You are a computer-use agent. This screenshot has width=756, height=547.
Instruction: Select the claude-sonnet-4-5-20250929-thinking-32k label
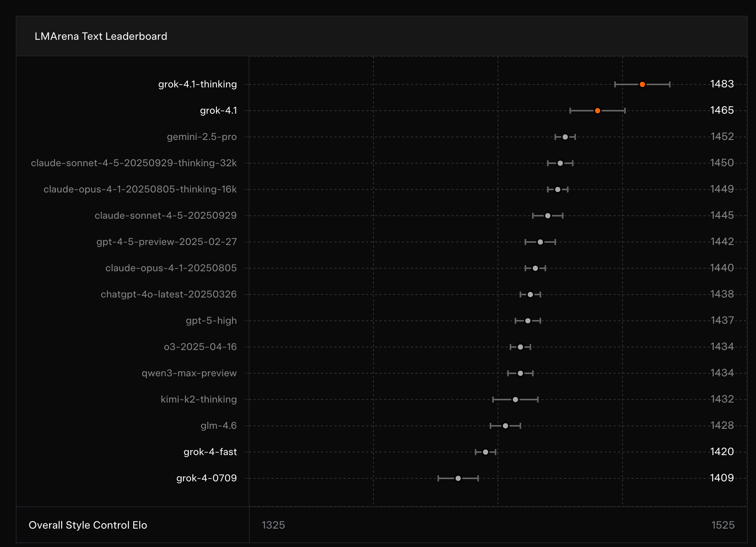tap(133, 163)
